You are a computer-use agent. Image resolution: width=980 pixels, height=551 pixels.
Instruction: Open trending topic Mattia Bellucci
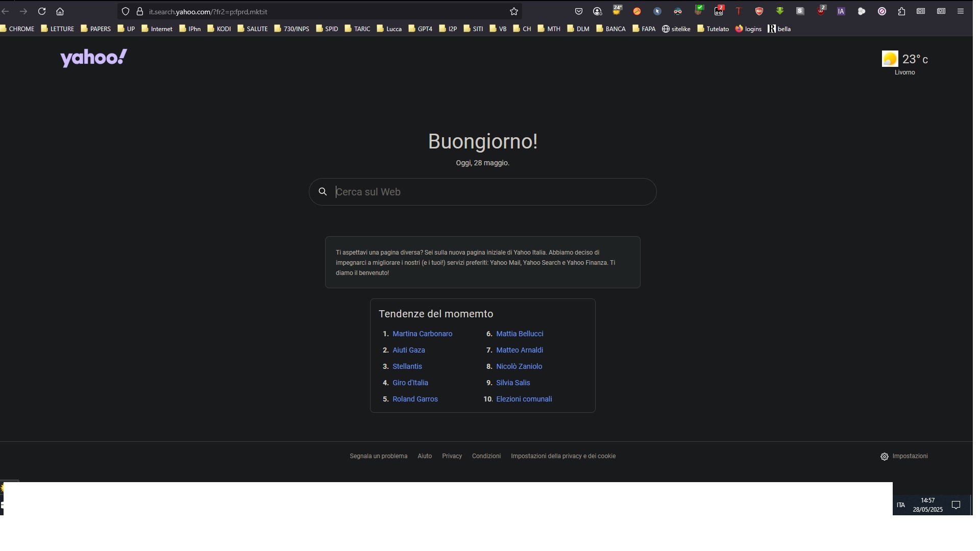pos(520,334)
